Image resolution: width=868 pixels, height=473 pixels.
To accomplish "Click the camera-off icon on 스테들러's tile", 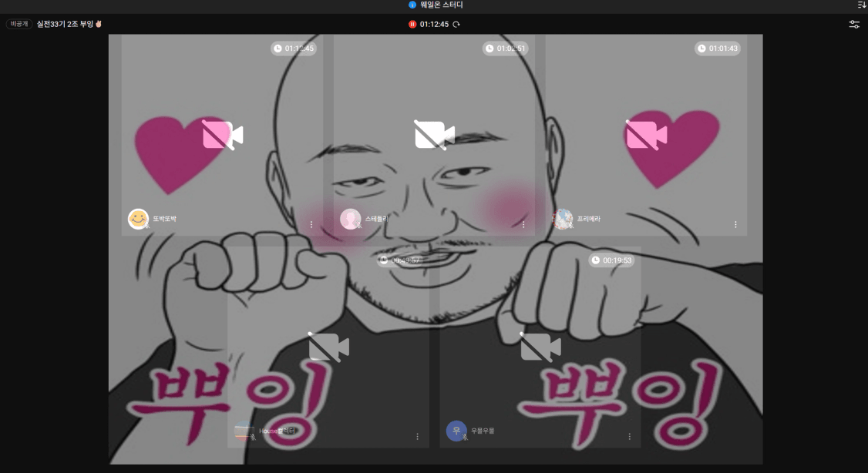I will pyautogui.click(x=434, y=135).
